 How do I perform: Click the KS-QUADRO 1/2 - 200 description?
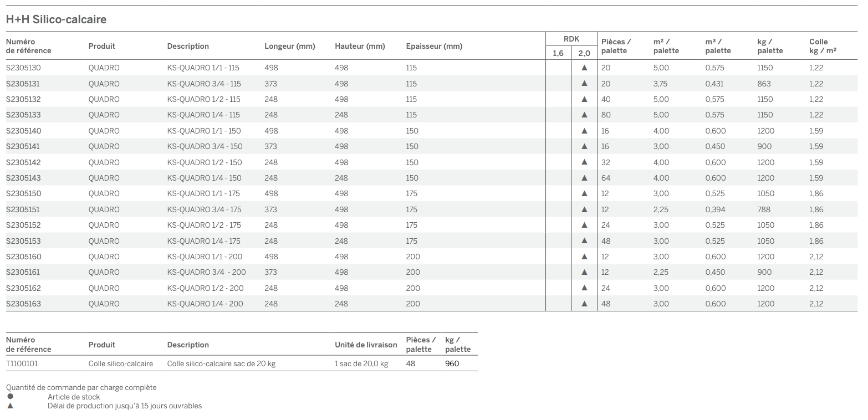(x=205, y=288)
